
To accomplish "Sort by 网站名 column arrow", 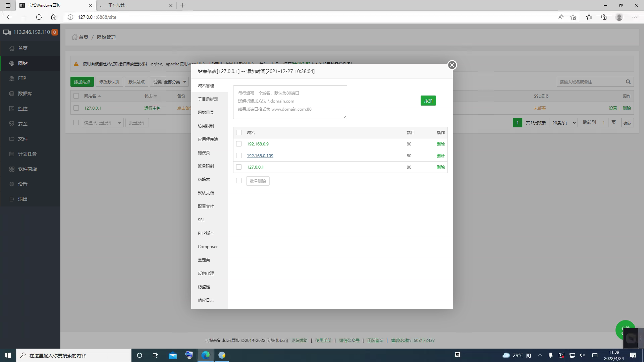I will [x=100, y=96].
